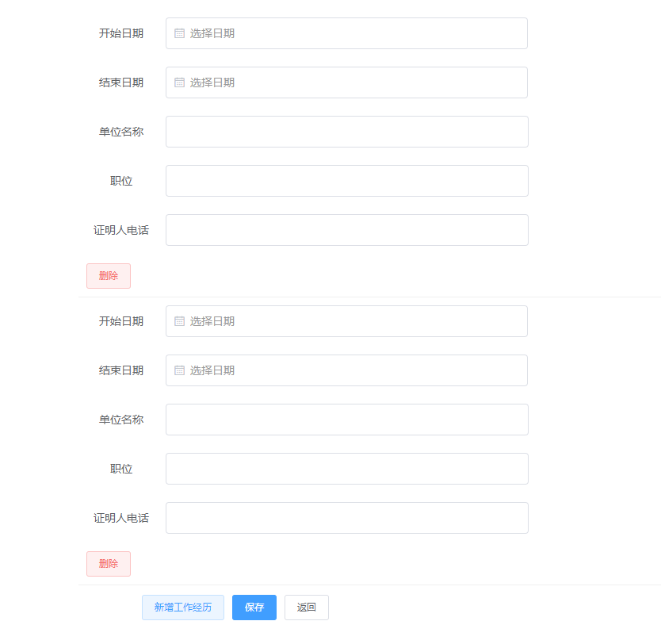Focus the second 职位 input
The width and height of the screenshot is (661, 644).
pos(347,469)
